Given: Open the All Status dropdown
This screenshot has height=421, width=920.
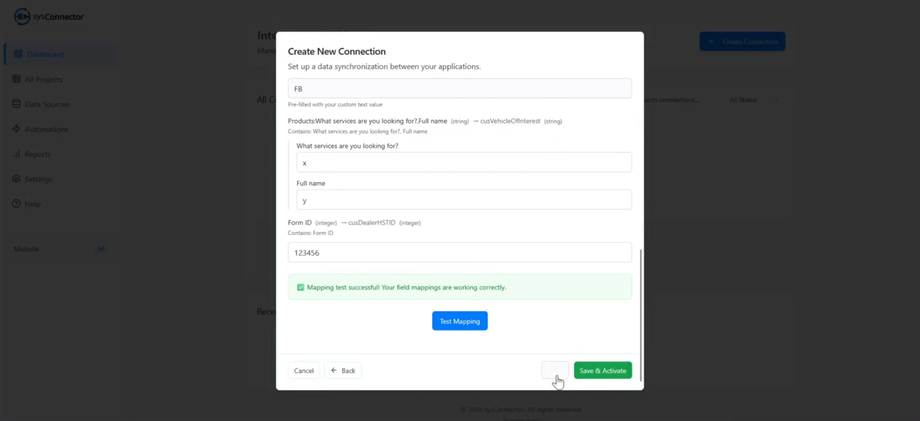Looking at the screenshot, I should click(753, 100).
